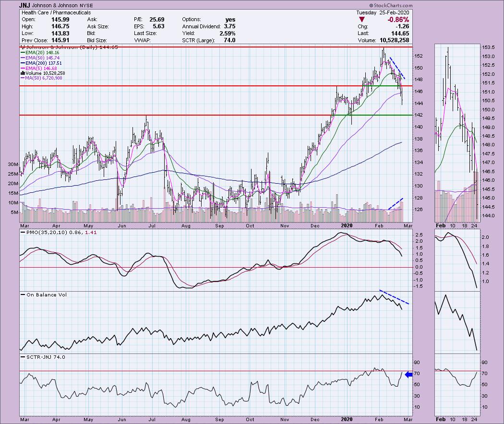Click the Prev Close value 145.91
This screenshot has width=504, height=424.
pyautogui.click(x=60, y=40)
